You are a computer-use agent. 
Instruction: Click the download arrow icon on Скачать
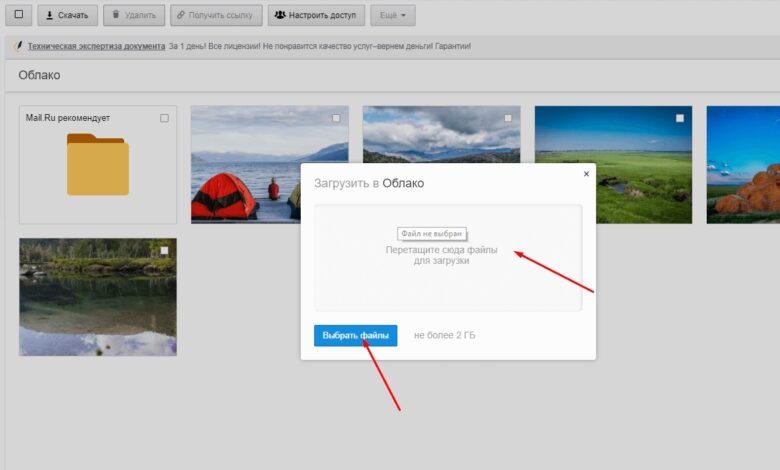50,15
